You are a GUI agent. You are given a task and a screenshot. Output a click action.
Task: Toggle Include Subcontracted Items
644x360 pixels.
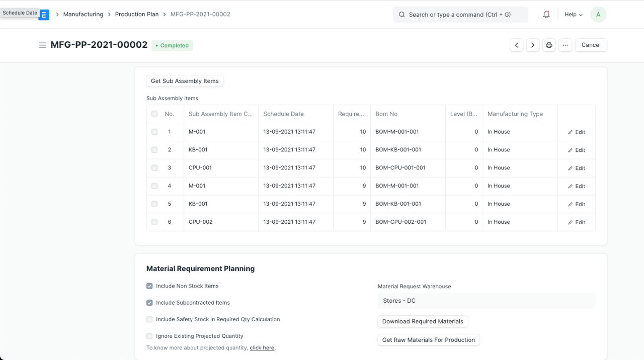pos(149,303)
